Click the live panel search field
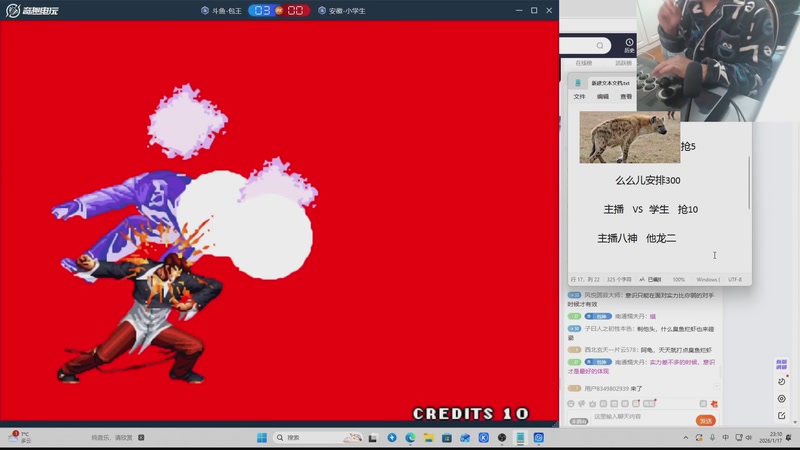Image resolution: width=800 pixels, height=450 pixels. [x=585, y=46]
